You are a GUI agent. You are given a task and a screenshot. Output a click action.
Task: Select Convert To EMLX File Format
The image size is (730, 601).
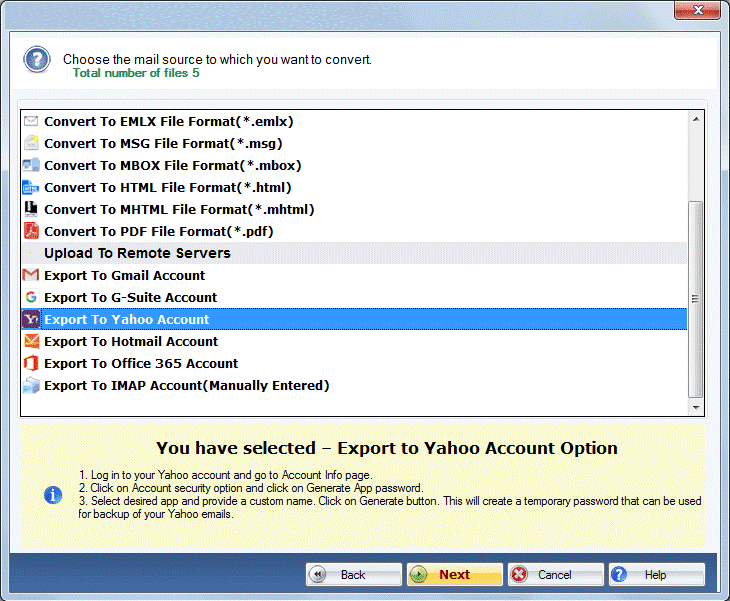point(354,122)
